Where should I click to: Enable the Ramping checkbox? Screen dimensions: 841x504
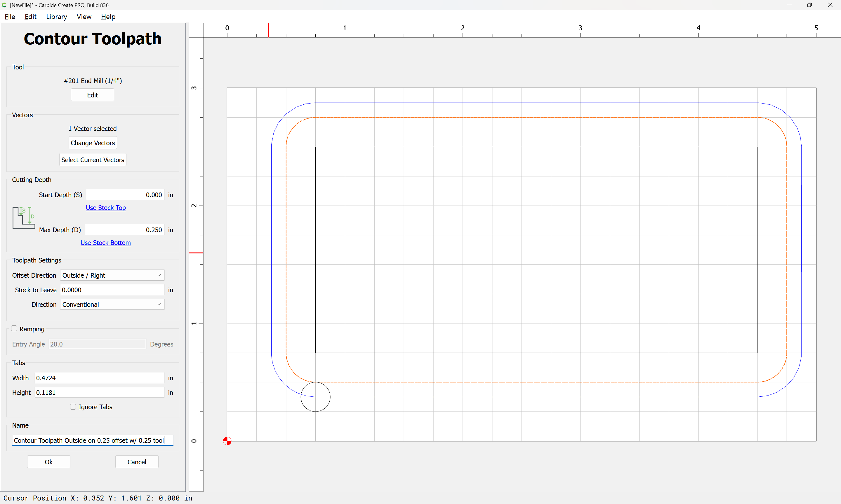(14, 328)
